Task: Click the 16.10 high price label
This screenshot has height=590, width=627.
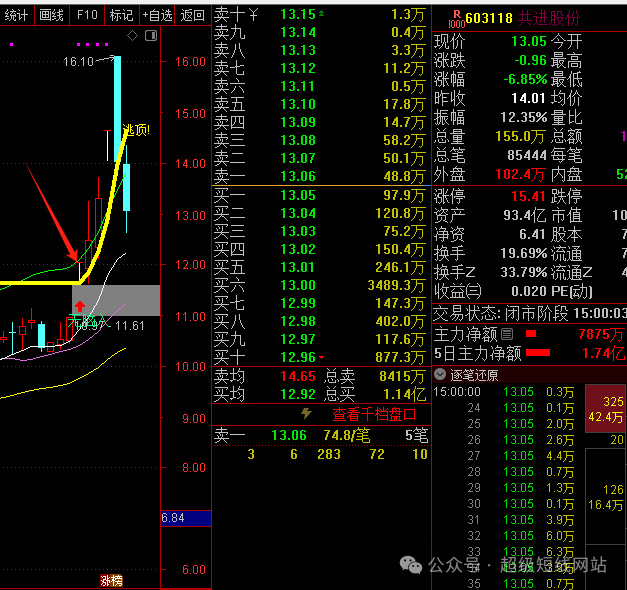Action: pos(78,62)
